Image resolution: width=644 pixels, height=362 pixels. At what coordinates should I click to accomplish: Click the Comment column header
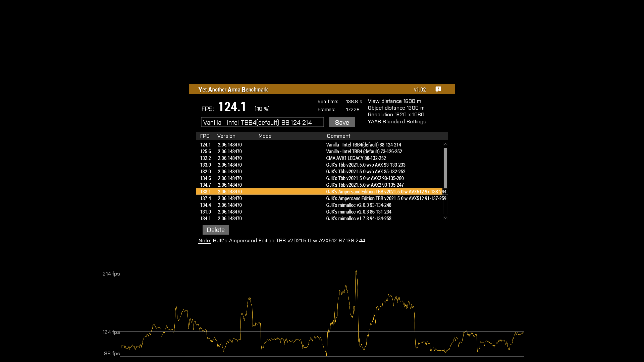(338, 136)
